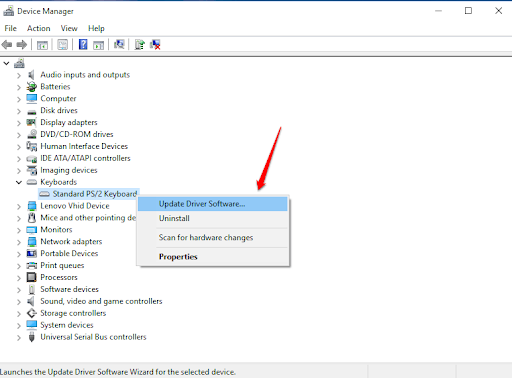Click the Storage controllers icon
The height and width of the screenshot is (378, 512).
point(32,313)
